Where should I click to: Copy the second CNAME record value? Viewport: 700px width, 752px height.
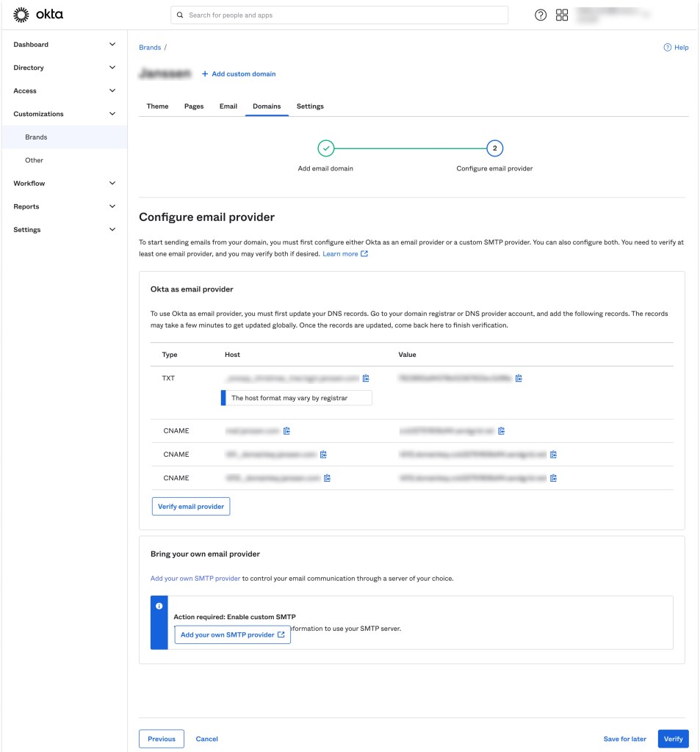pos(553,455)
